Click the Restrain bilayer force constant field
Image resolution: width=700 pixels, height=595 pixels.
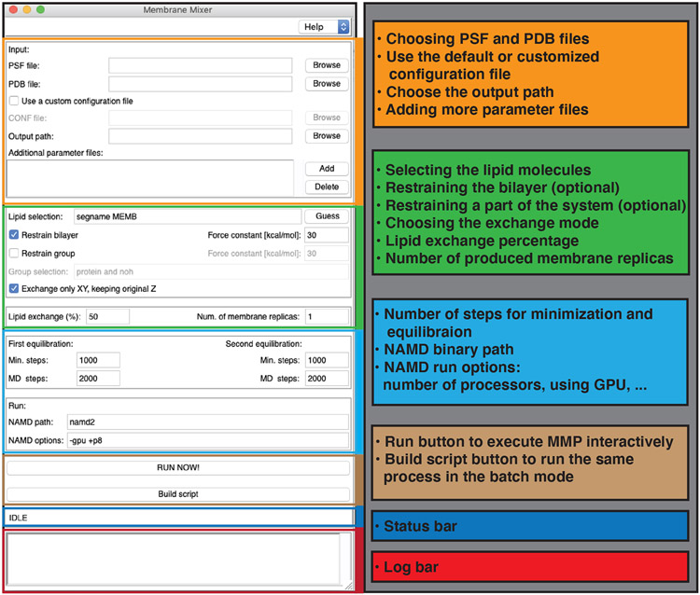[326, 235]
